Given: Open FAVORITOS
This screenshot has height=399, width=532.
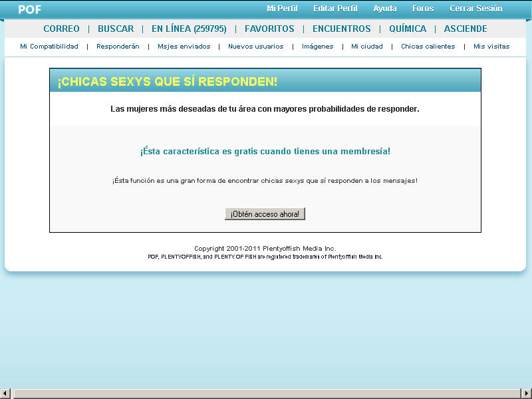Looking at the screenshot, I should tap(269, 29).
